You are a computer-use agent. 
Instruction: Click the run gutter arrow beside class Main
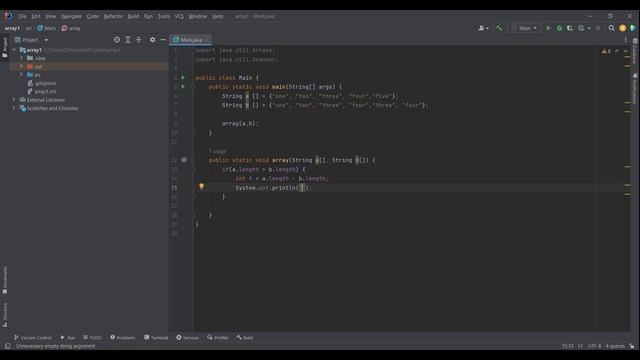tap(183, 78)
